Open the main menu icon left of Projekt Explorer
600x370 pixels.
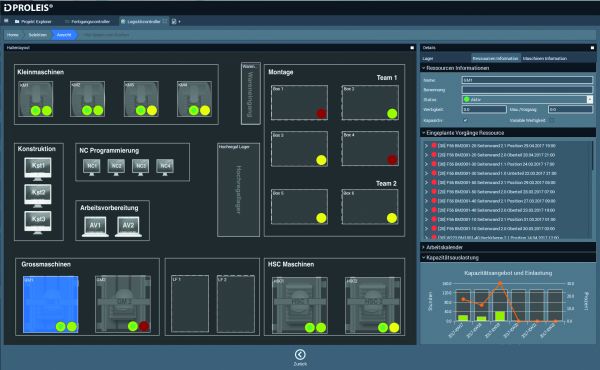pyautogui.click(x=6, y=21)
